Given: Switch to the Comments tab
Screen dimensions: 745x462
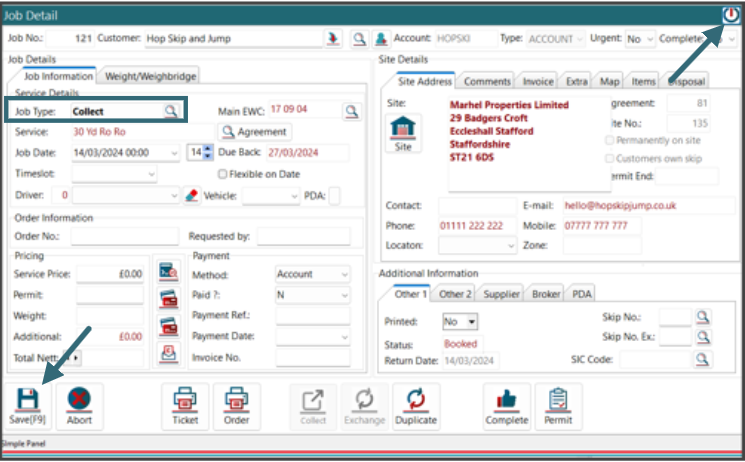Looking at the screenshot, I should (x=487, y=81).
